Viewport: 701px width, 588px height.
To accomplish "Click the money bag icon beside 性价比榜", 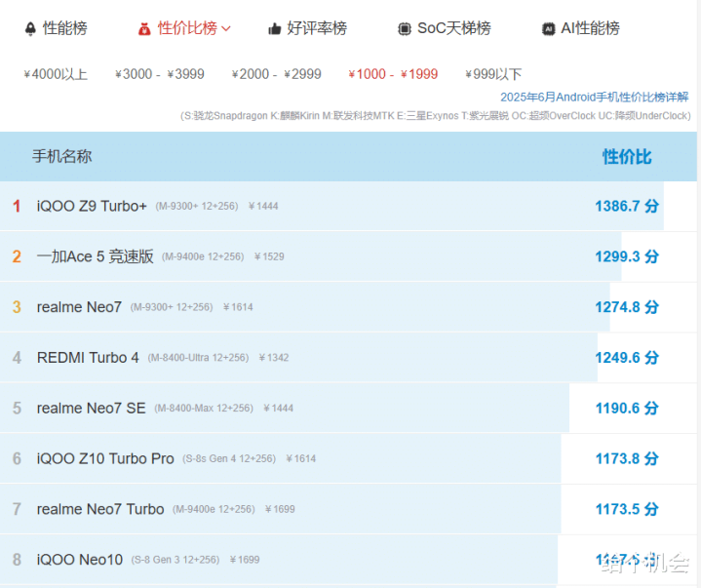I will (144, 29).
